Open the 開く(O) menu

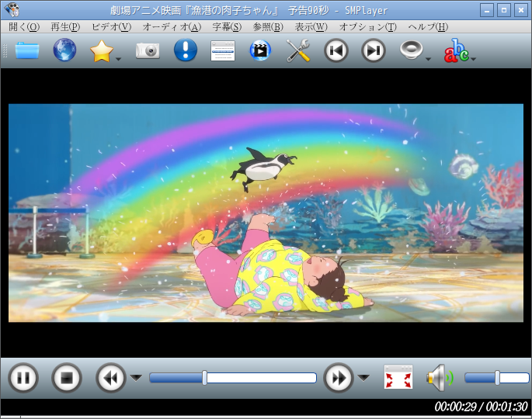(24, 27)
